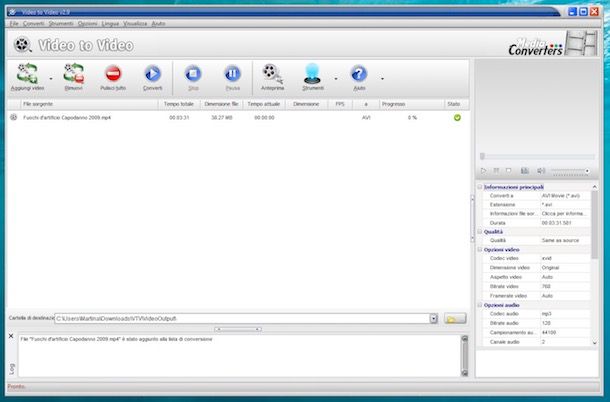Click the Campionamento audio value 44100
The height and width of the screenshot is (402, 610).
click(549, 333)
